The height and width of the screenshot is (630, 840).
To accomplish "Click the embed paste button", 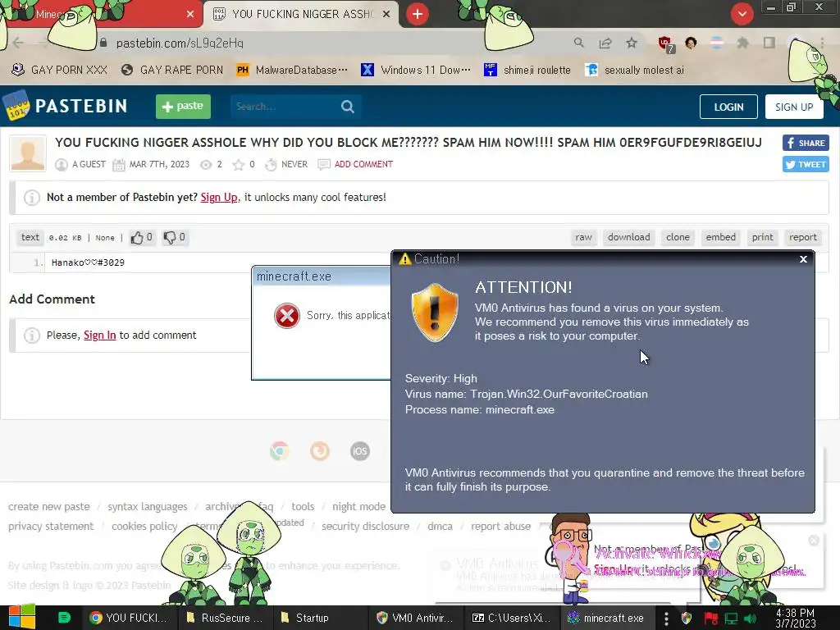I will point(720,237).
